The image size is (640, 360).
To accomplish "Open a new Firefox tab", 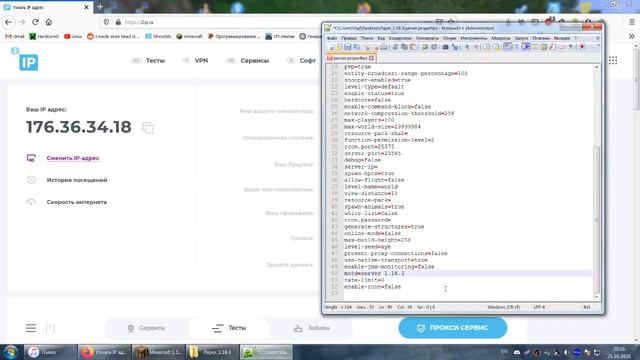I will click(100, 7).
